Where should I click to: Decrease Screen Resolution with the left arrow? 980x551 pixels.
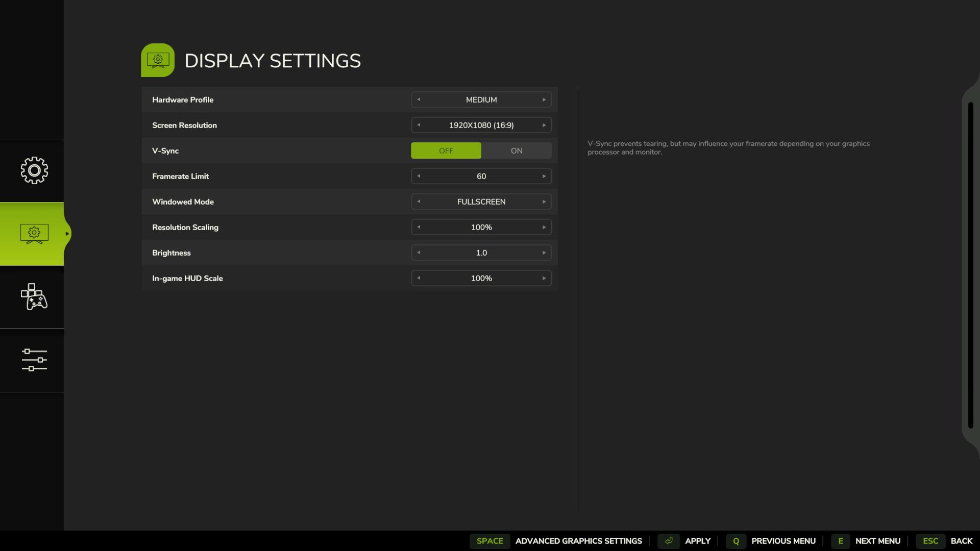click(419, 124)
